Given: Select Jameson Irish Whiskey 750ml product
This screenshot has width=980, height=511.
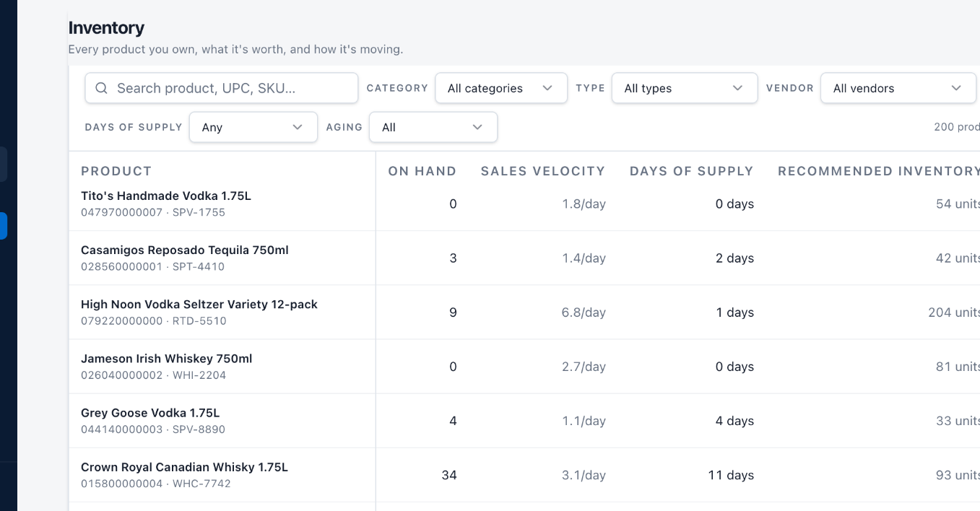Looking at the screenshot, I should (167, 358).
